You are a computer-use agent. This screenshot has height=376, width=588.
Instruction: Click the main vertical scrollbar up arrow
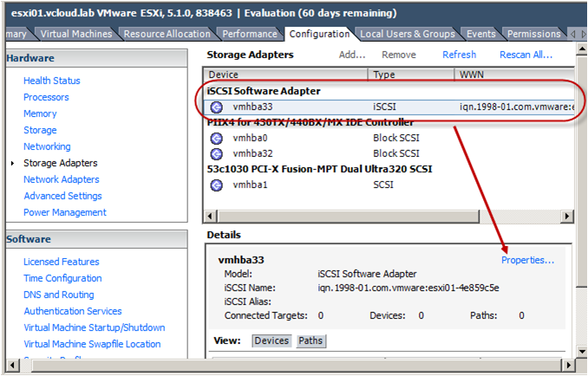(x=582, y=49)
